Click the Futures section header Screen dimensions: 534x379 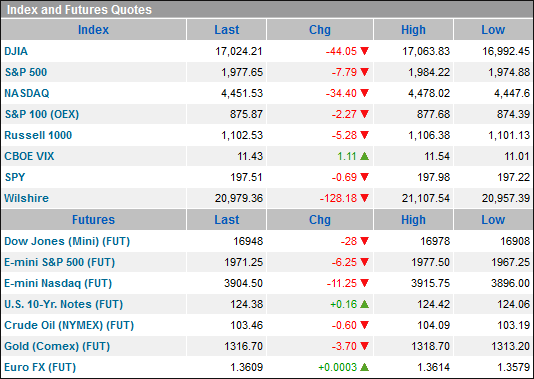[x=93, y=220]
